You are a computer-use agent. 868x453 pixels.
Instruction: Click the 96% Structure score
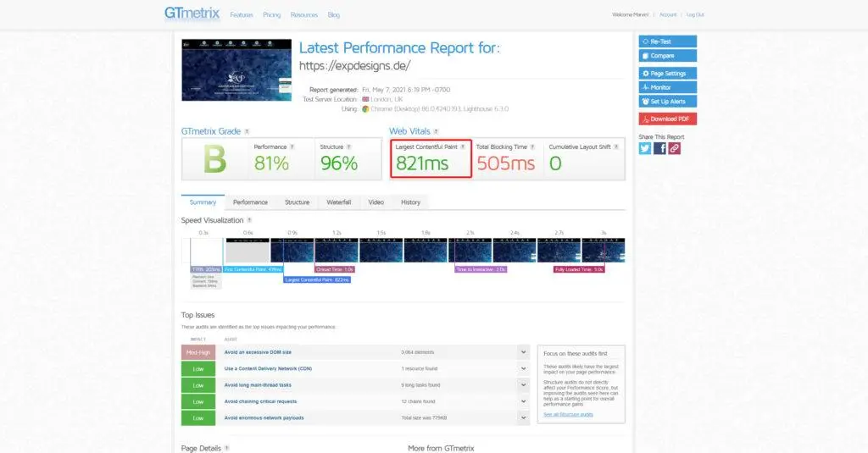tap(339, 163)
